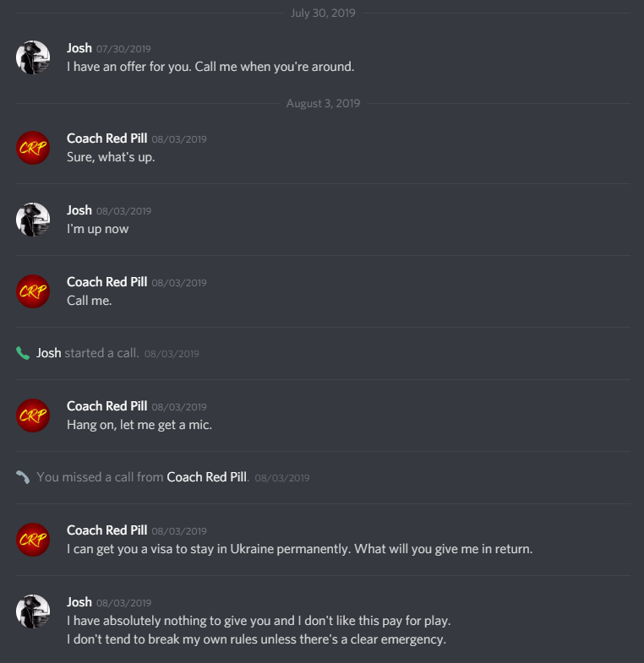This screenshot has height=663, width=644.
Task: Click the August 3, 2019 date divider
Action: [323, 104]
